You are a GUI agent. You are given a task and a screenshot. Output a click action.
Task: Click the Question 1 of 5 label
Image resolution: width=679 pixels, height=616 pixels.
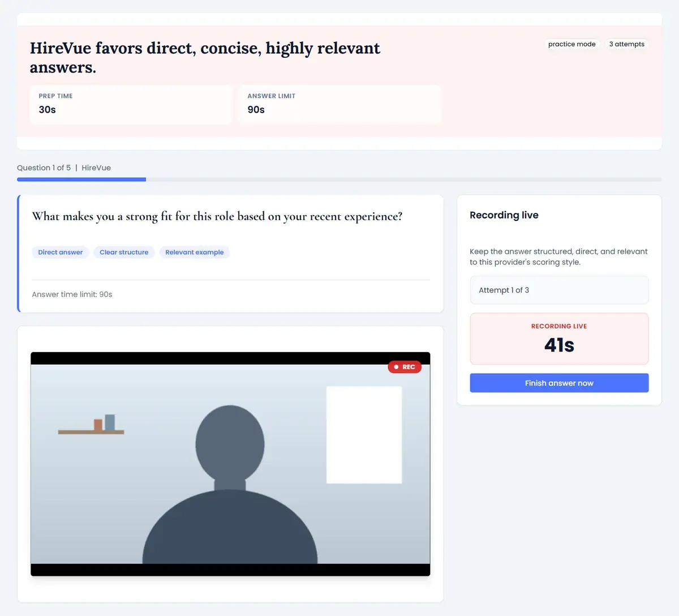(x=44, y=168)
